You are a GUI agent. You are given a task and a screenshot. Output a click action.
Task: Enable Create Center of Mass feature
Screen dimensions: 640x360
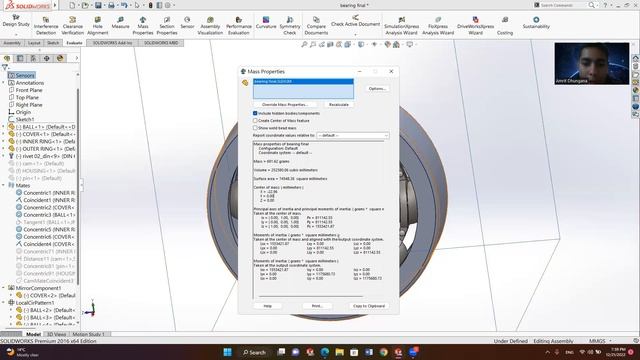click(255, 120)
